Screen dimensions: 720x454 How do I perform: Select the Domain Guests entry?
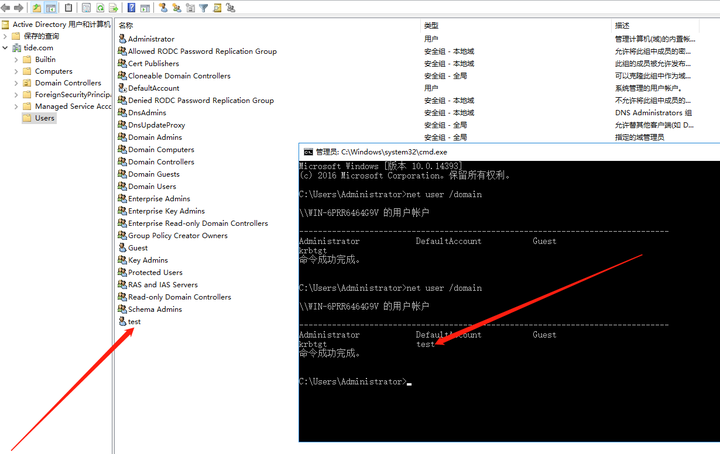coord(154,174)
